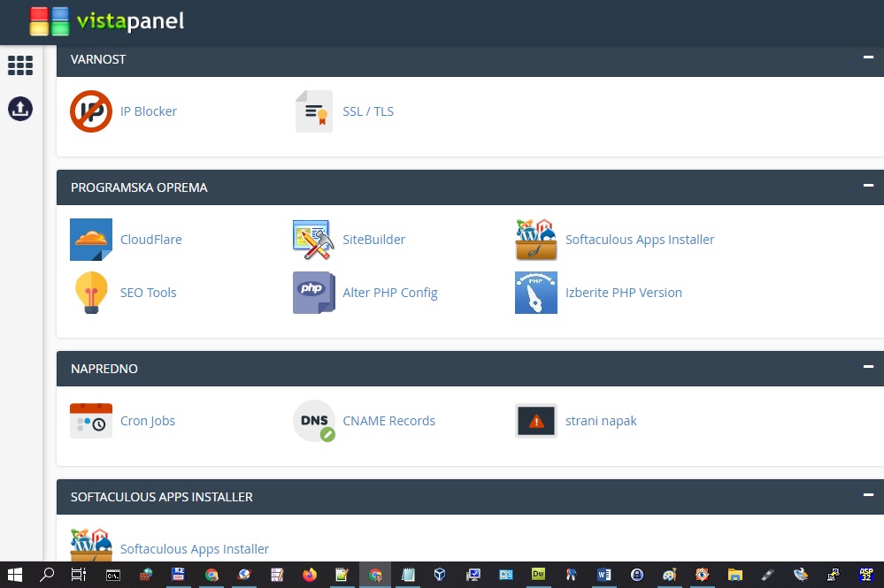Open Windows taskbar search
Image resolution: width=884 pixels, height=588 pixels.
[x=47, y=575]
